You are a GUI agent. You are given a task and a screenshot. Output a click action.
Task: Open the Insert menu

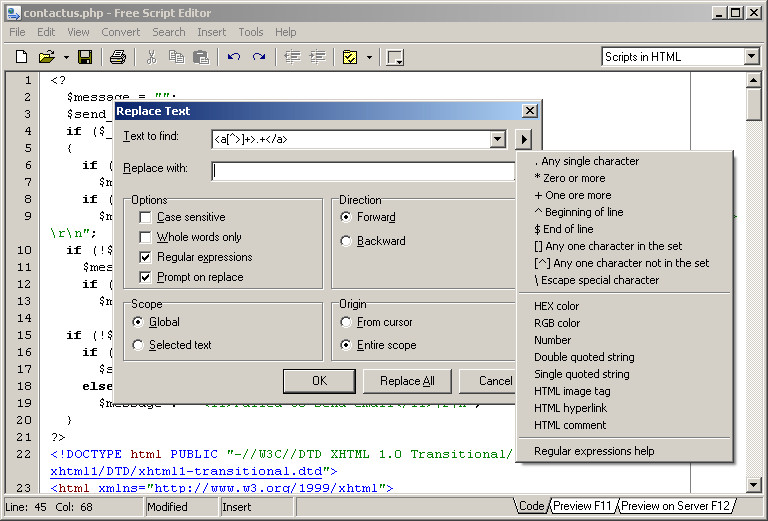click(x=212, y=32)
